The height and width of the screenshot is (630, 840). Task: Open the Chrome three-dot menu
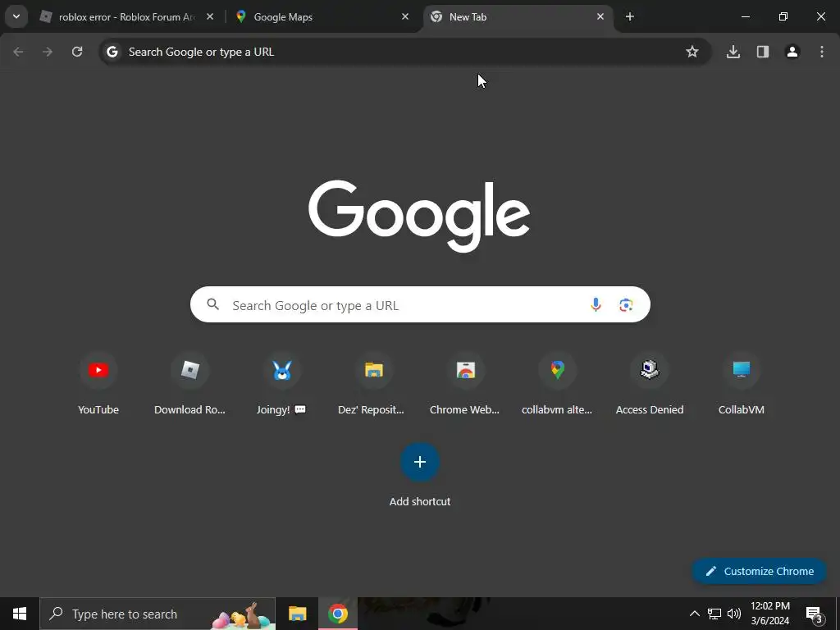pos(822,52)
